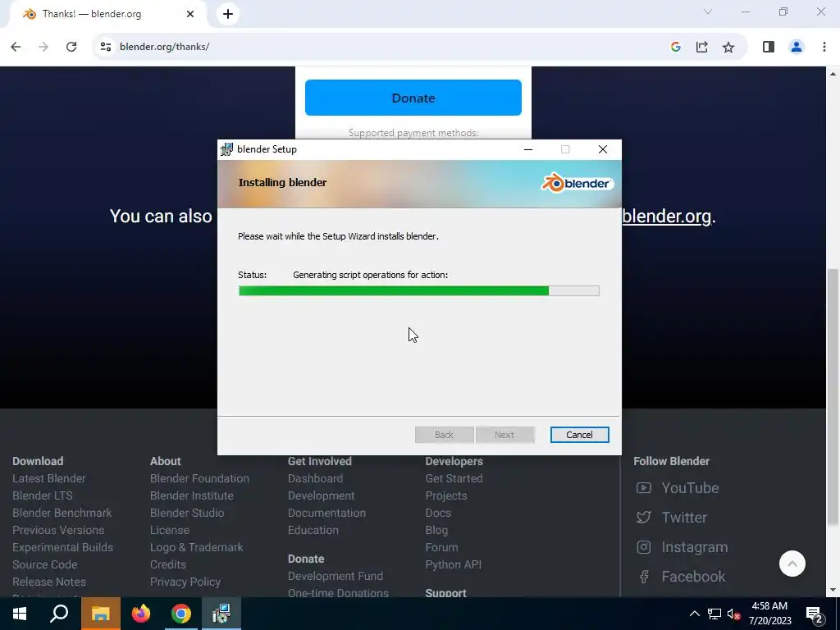Share this page icon
This screenshot has height=630, width=840.
[702, 47]
